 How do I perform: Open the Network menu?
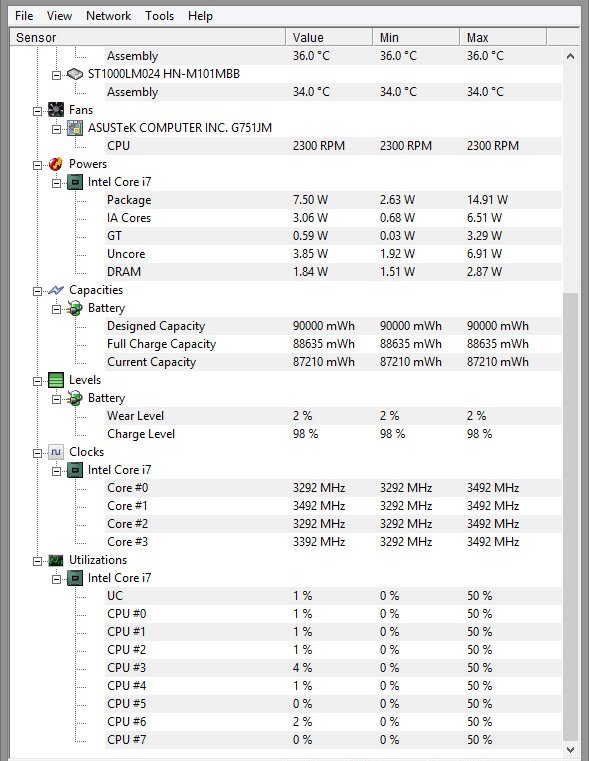point(108,16)
